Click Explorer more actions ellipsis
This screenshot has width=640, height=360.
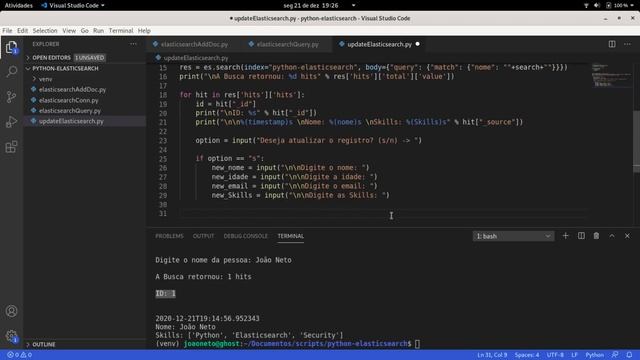pos(133,44)
